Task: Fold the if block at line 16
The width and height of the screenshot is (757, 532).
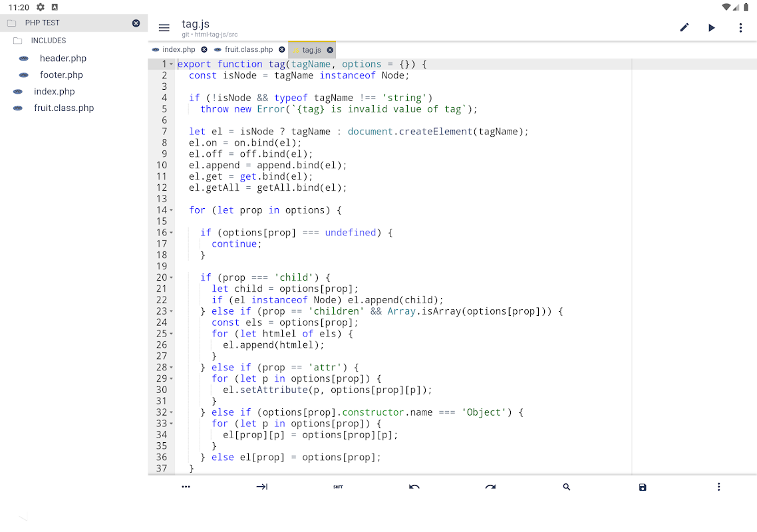Action: tap(171, 233)
